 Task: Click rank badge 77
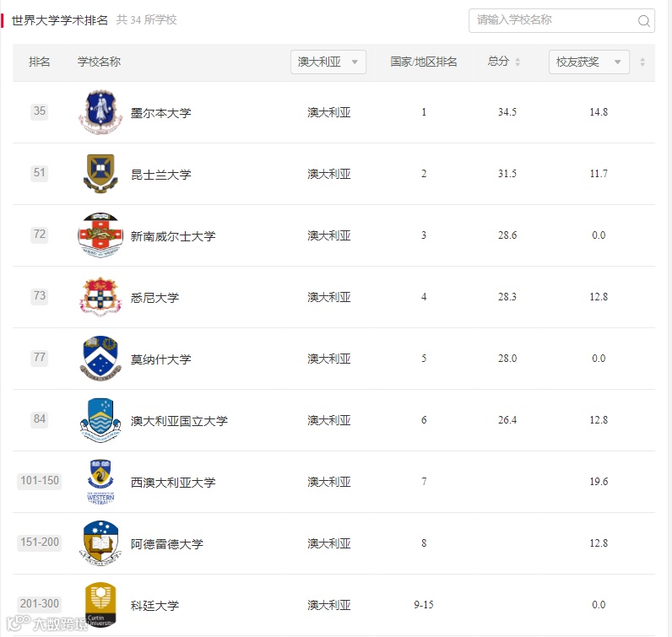click(40, 357)
